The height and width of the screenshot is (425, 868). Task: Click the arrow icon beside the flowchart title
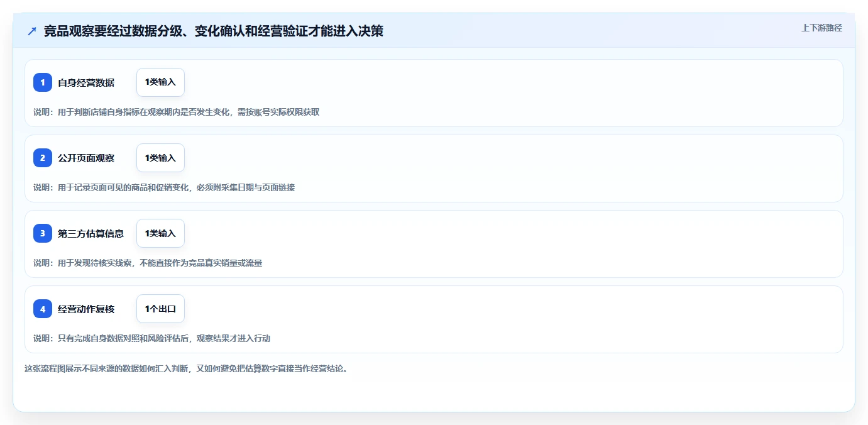(x=32, y=31)
